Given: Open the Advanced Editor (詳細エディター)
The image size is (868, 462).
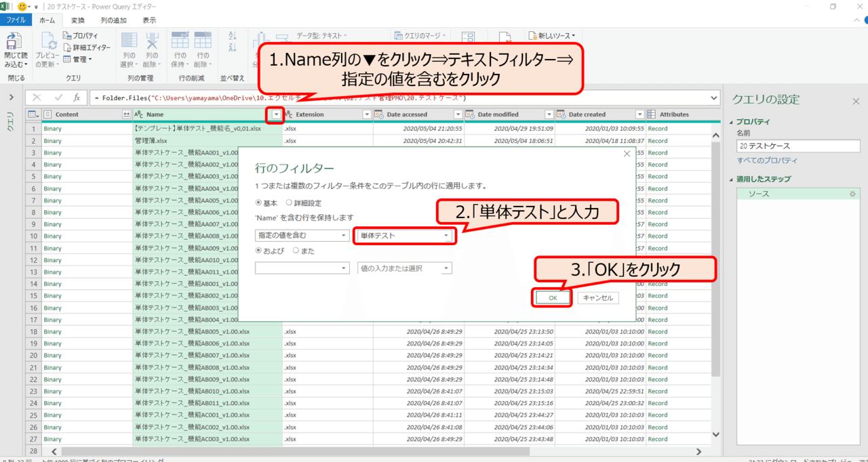Looking at the screenshot, I should pyautogui.click(x=87, y=47).
